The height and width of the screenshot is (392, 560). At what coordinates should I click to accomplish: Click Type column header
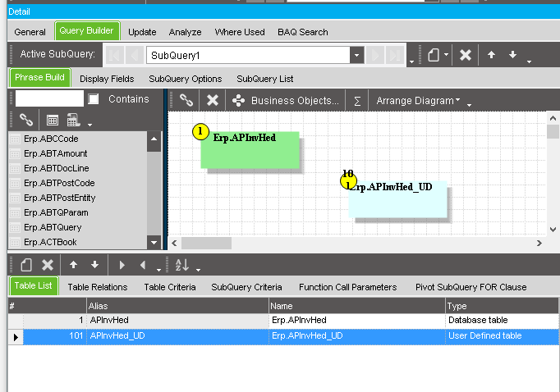[502, 306]
